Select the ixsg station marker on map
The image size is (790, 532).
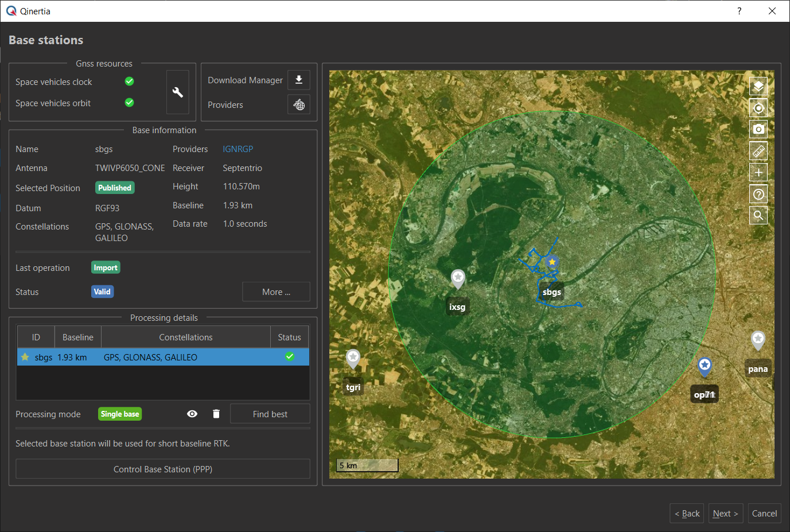click(x=458, y=279)
